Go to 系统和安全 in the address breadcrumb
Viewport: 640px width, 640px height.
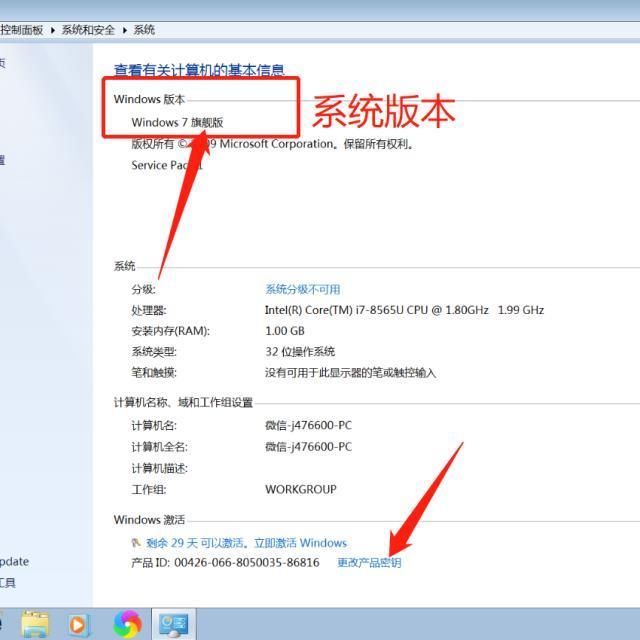pyautogui.click(x=88, y=30)
